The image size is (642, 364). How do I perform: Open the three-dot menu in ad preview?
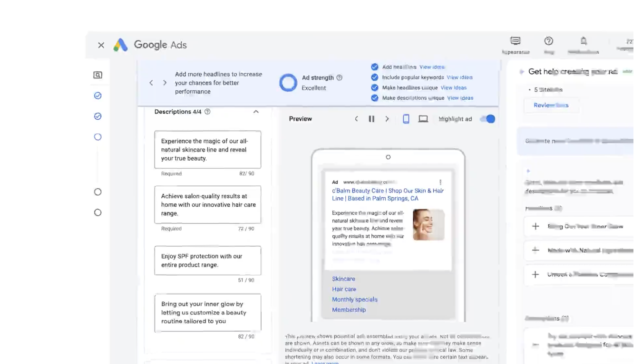(440, 182)
